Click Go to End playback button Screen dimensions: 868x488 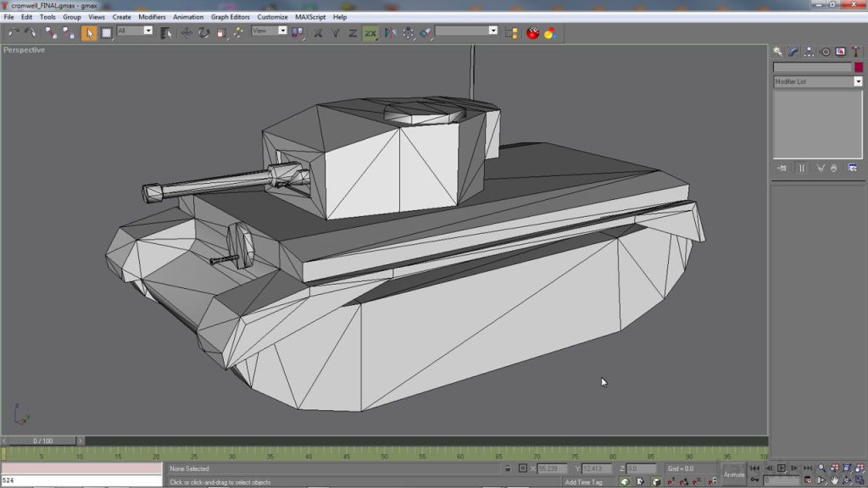tap(807, 468)
